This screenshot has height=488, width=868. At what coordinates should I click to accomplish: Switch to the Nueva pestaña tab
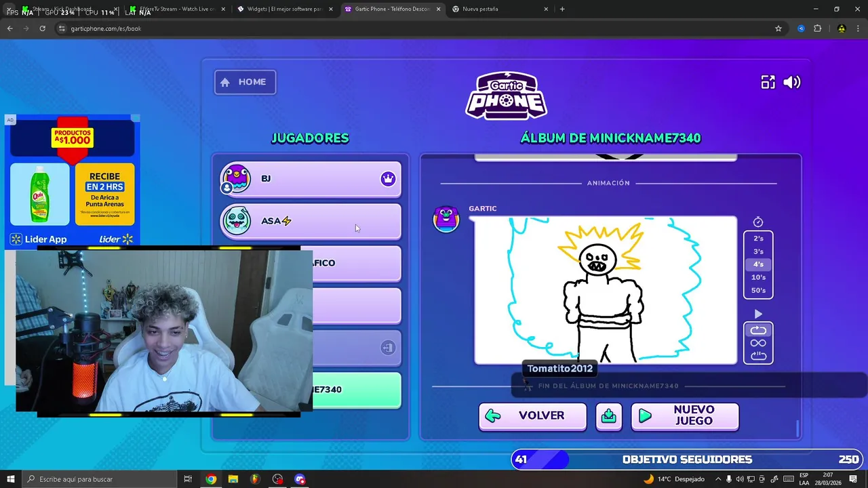tap(499, 9)
